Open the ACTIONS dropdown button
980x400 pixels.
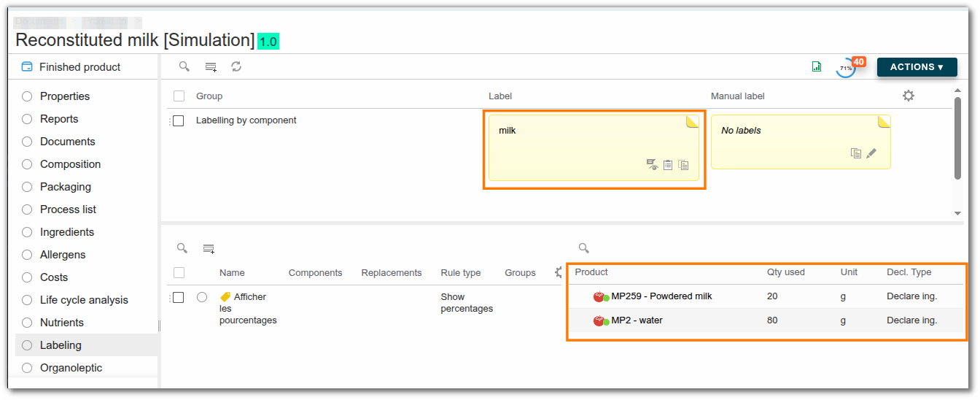pos(917,67)
